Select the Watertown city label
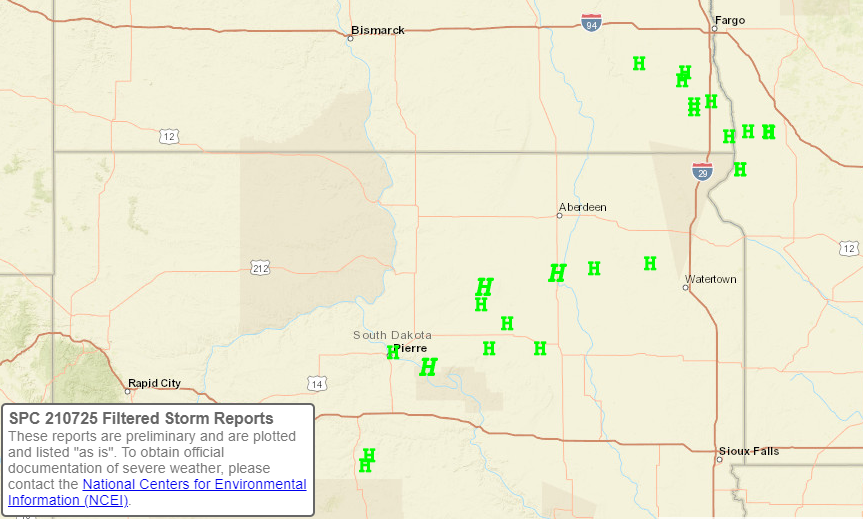 [x=710, y=279]
